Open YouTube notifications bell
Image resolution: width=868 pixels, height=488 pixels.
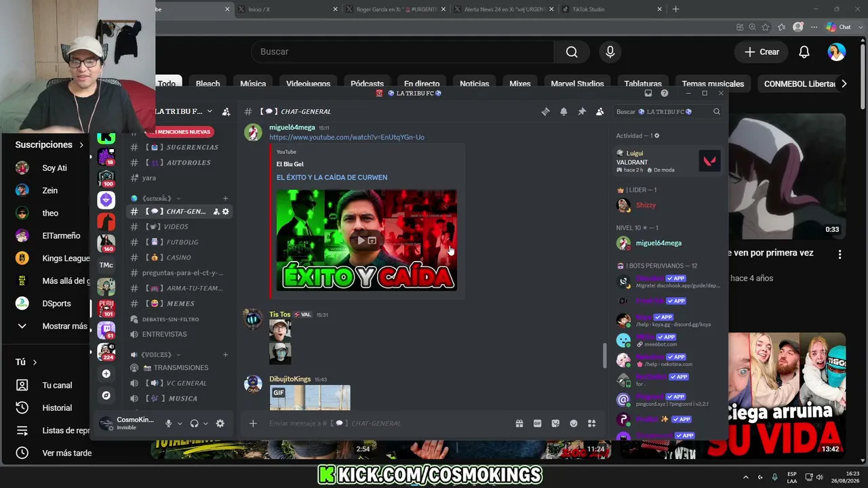click(x=804, y=52)
